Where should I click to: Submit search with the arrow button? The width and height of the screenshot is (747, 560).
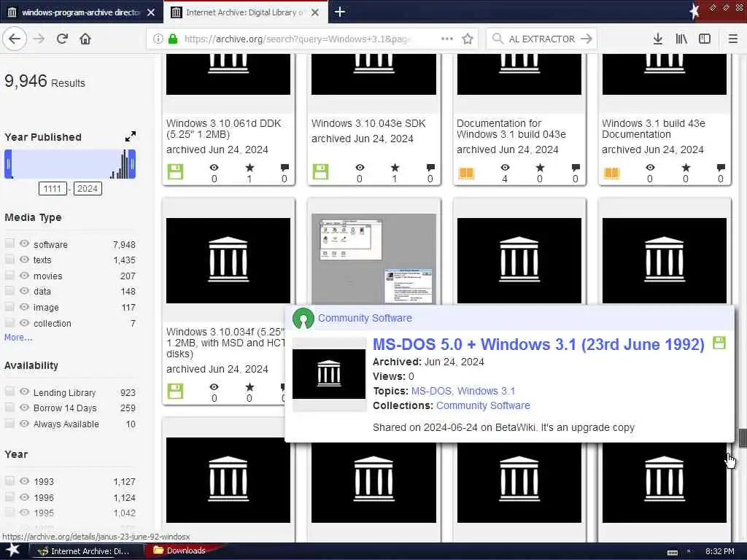[x=587, y=39]
